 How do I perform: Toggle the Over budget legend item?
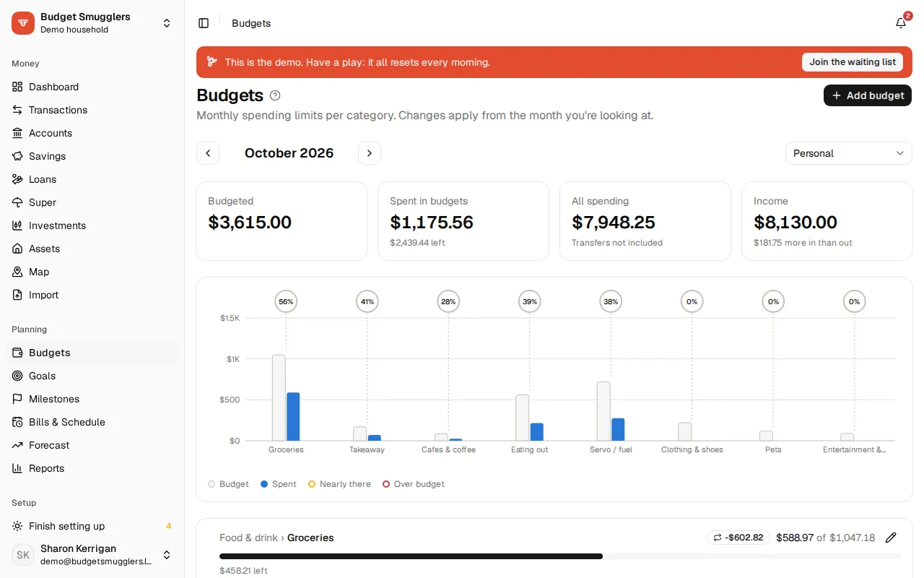point(414,484)
